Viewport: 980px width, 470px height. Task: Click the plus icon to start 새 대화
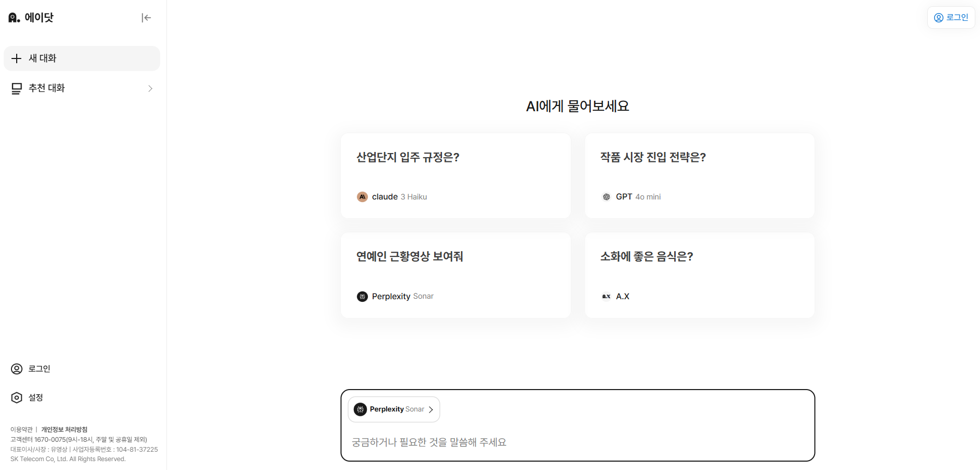(x=16, y=58)
